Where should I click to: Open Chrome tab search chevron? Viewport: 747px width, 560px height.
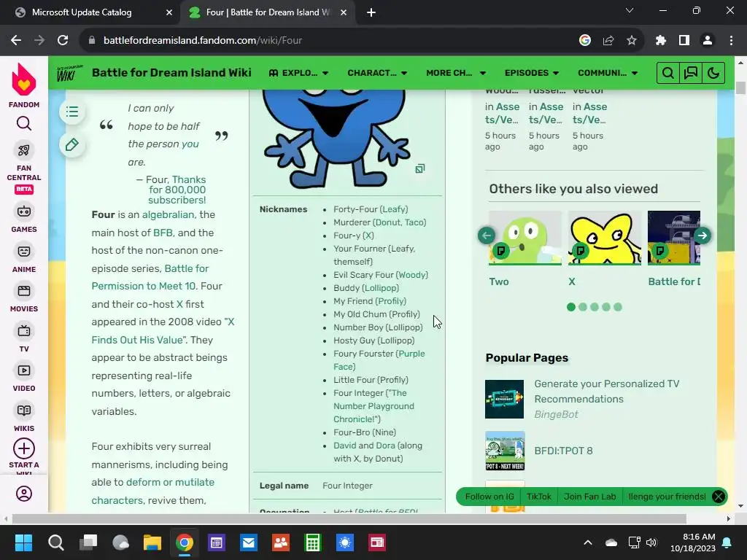pyautogui.click(x=630, y=10)
